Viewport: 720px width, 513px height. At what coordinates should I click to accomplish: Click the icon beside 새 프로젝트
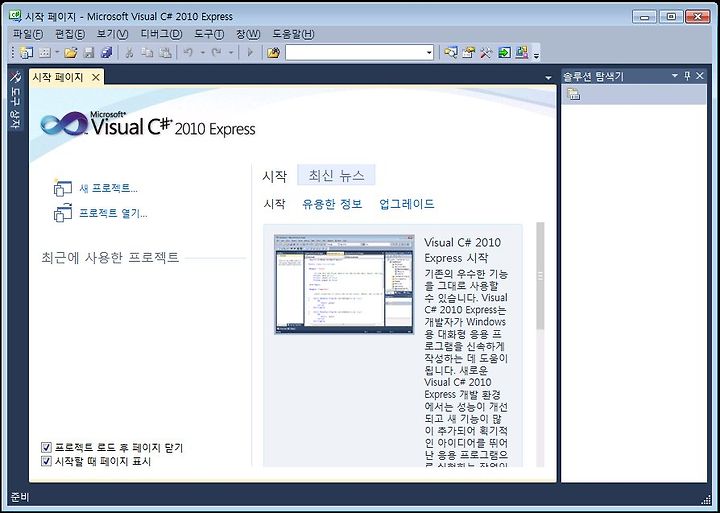(x=63, y=188)
